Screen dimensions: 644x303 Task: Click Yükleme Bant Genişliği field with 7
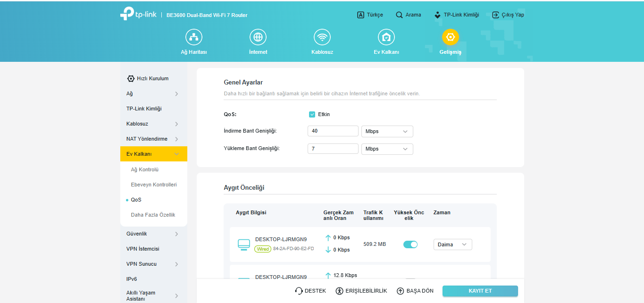[x=333, y=149]
